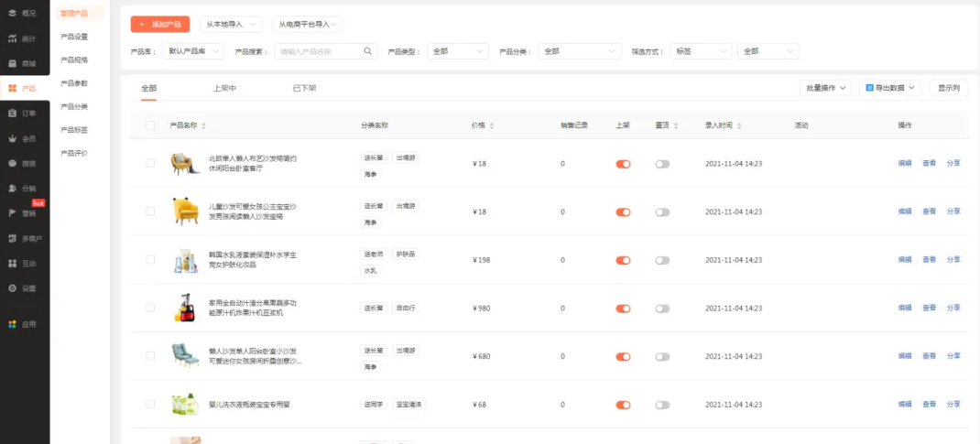The image size is (980, 444).
Task: Open 会员 members section
Action: coord(24,139)
